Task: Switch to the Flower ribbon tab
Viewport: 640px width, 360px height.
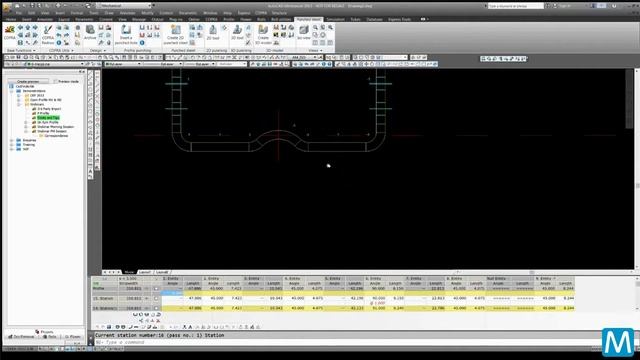Action: (x=246, y=19)
